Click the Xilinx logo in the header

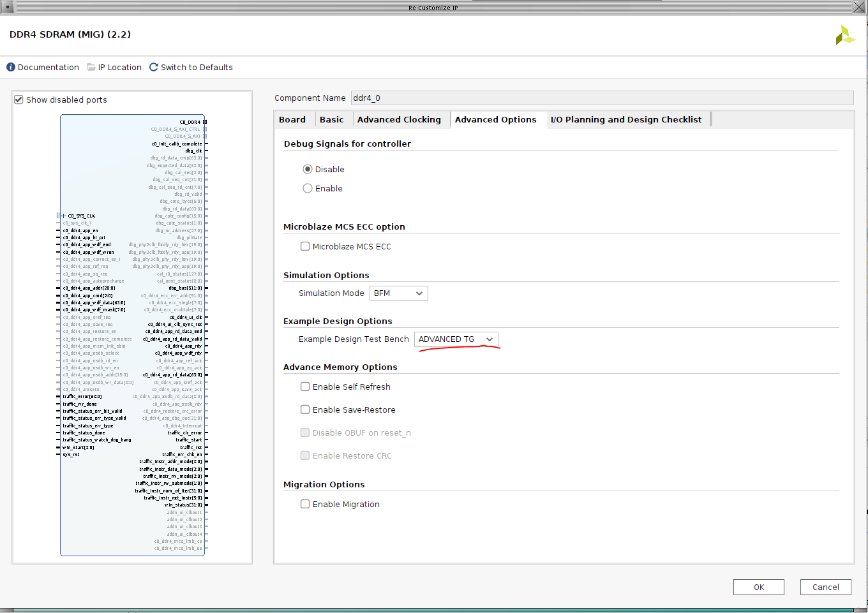[845, 35]
